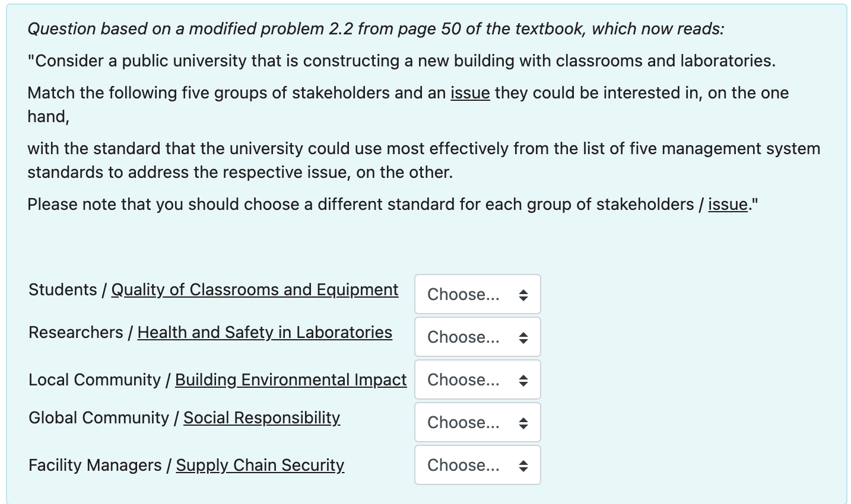This screenshot has height=504, width=851.
Task: Click the chevron icon beside Researchers' Choose box
Action: point(523,337)
